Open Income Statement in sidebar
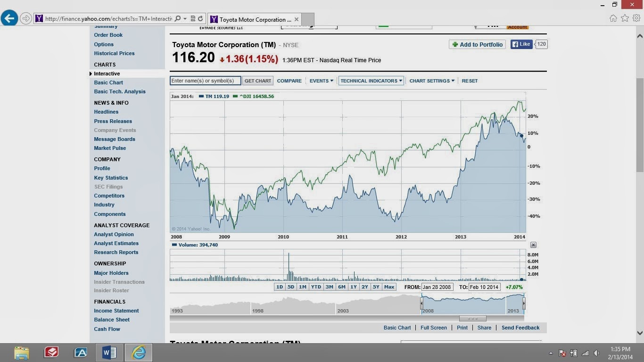The image size is (644, 362). [x=116, y=311]
